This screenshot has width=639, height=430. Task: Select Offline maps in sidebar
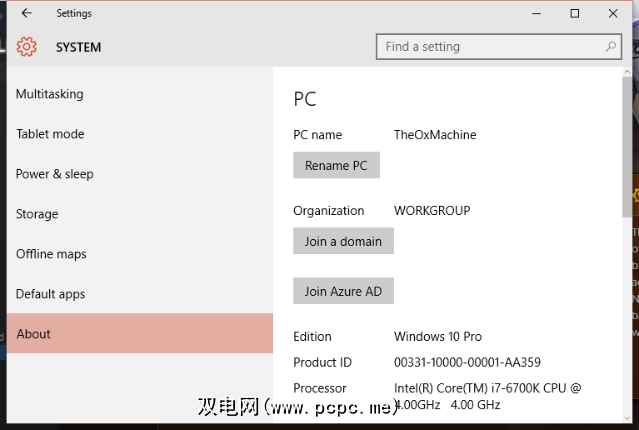pyautogui.click(x=139, y=254)
